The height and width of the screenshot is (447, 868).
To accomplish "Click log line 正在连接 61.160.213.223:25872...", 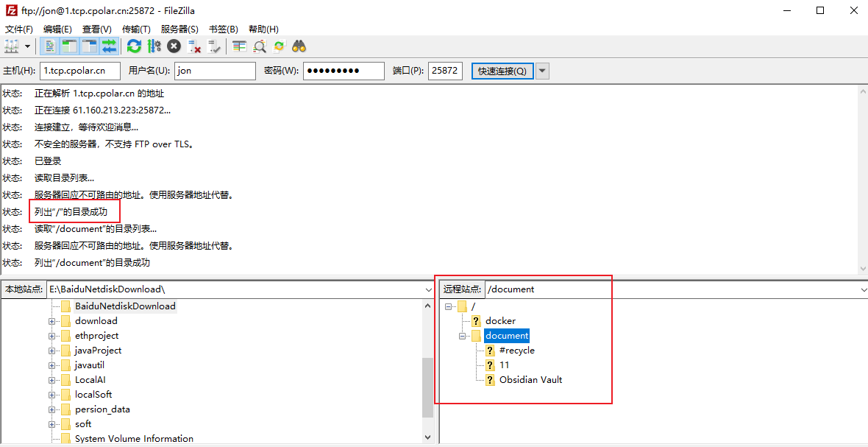I will pos(102,110).
